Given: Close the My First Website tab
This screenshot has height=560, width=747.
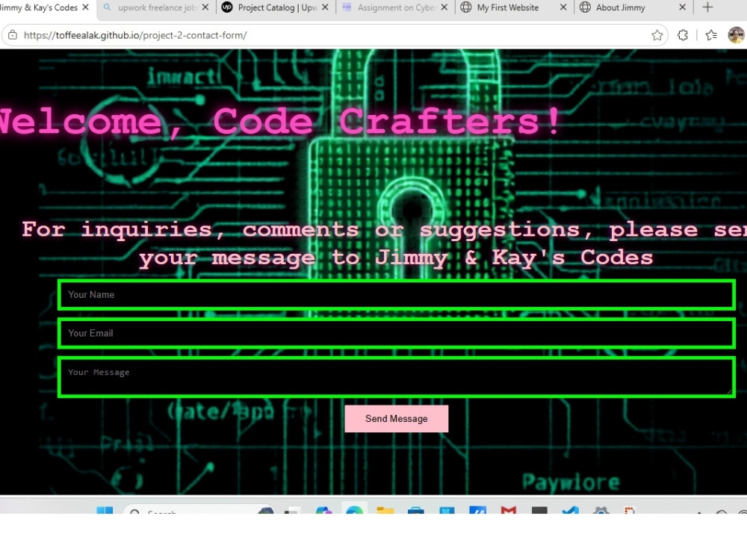Looking at the screenshot, I should [563, 7].
